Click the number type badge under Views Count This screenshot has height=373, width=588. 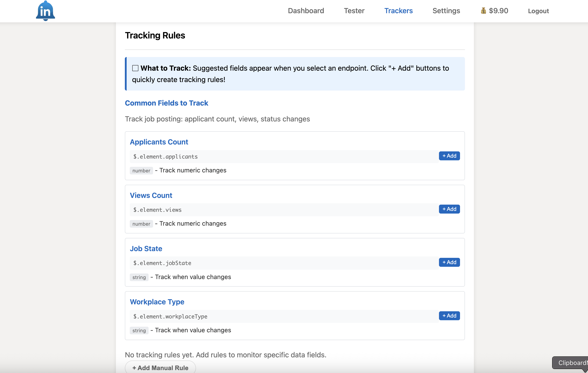point(141,224)
